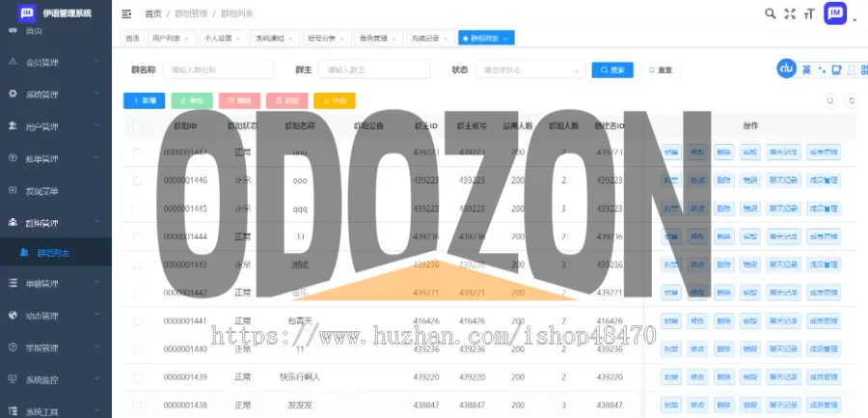This screenshot has height=418, width=868.
Task: Expand the 动态管理 sidebar menu chevron
Action: 96,316
